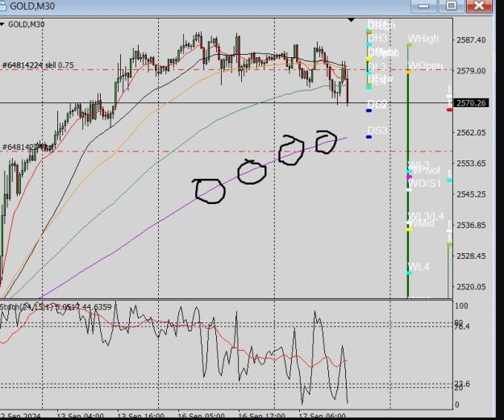Click the 100 stochastic scale value

[x=462, y=306]
